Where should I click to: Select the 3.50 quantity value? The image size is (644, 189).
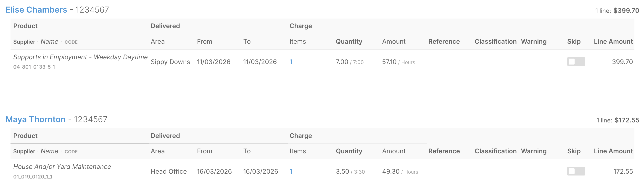pyautogui.click(x=342, y=171)
